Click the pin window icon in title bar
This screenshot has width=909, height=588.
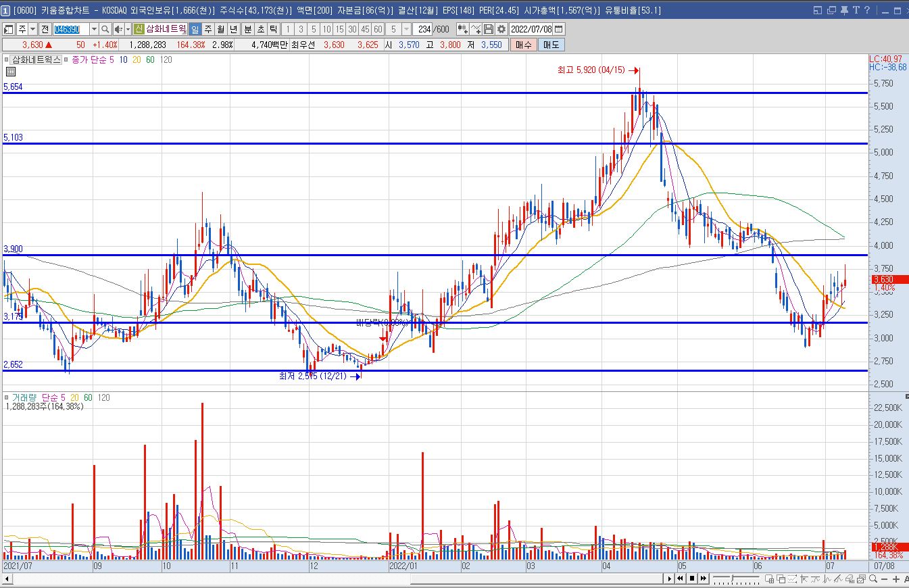[845, 10]
